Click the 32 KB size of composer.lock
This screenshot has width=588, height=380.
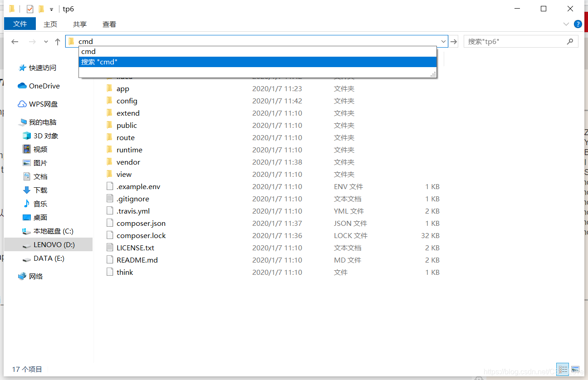pyautogui.click(x=430, y=235)
